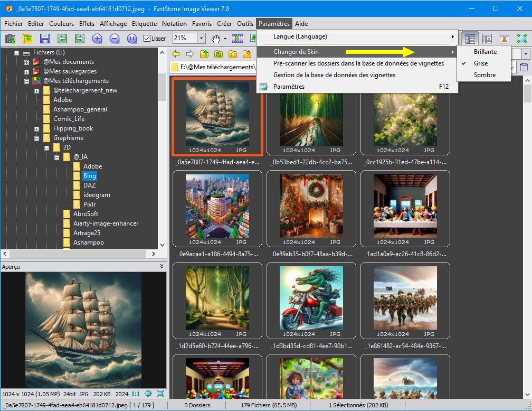Collapse the @_IA folder node
The width and height of the screenshot is (532, 411).
pyautogui.click(x=57, y=157)
